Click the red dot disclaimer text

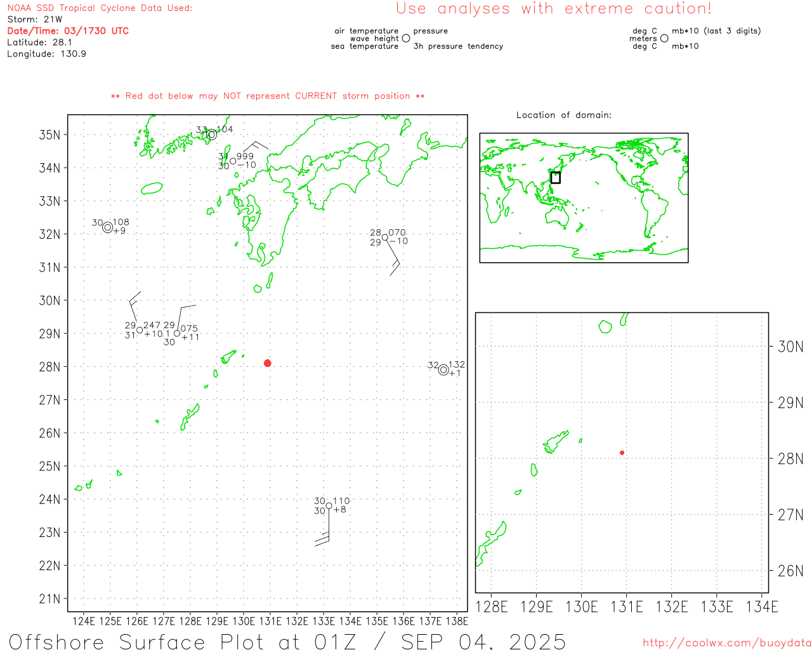click(x=268, y=96)
